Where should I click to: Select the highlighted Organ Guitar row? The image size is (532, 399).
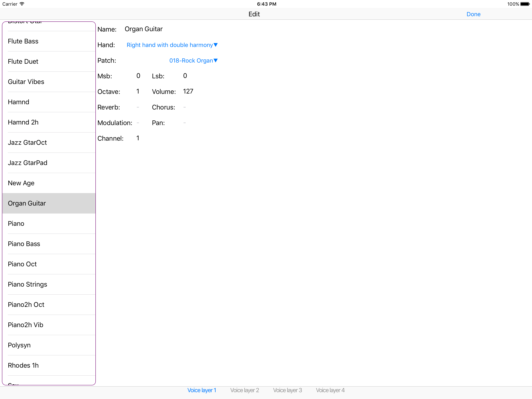49,203
